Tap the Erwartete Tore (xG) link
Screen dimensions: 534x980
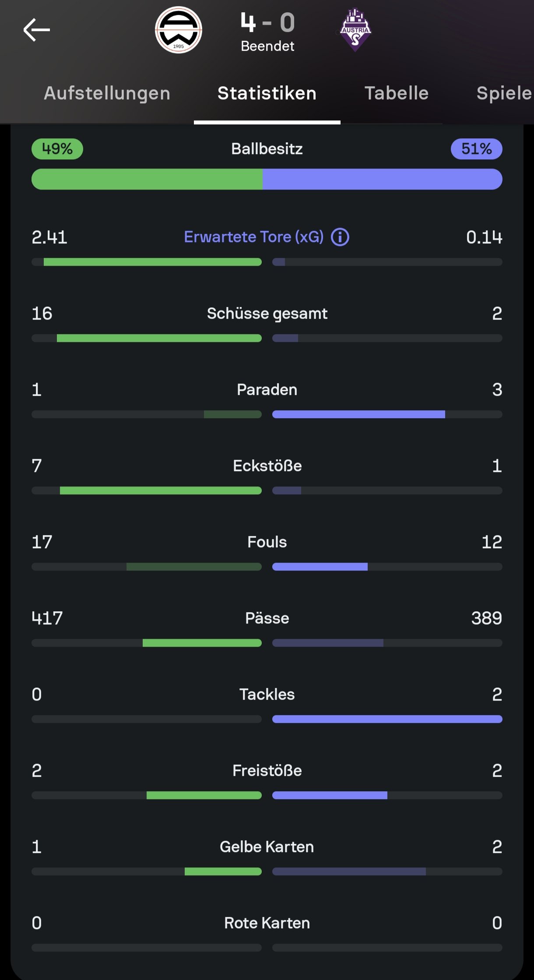254,237
